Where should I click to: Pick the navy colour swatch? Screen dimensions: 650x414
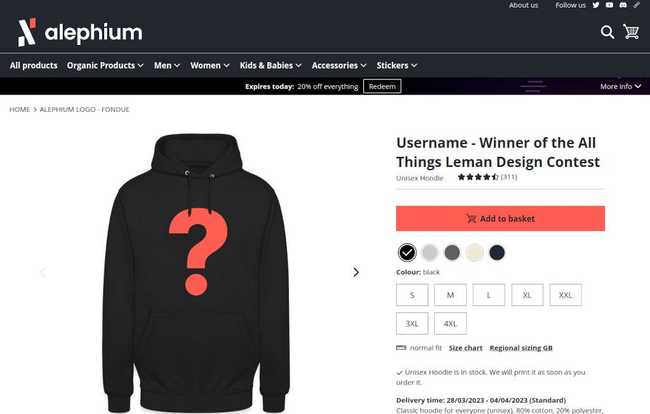coord(497,252)
